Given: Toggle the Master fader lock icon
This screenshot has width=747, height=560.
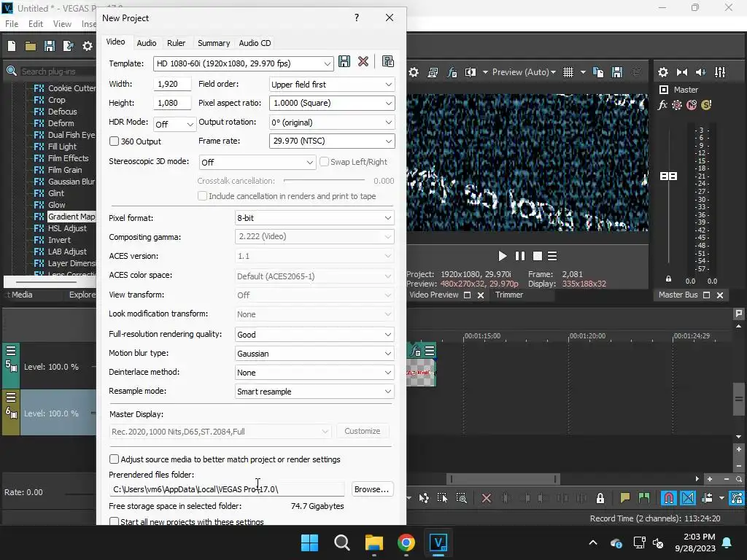Looking at the screenshot, I should point(668,279).
